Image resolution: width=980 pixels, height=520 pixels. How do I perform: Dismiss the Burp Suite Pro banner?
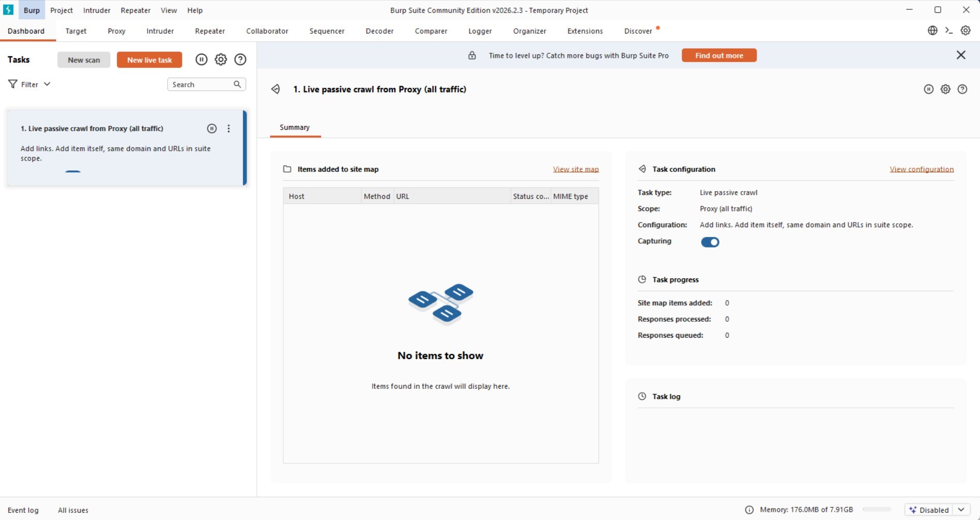pyautogui.click(x=961, y=55)
